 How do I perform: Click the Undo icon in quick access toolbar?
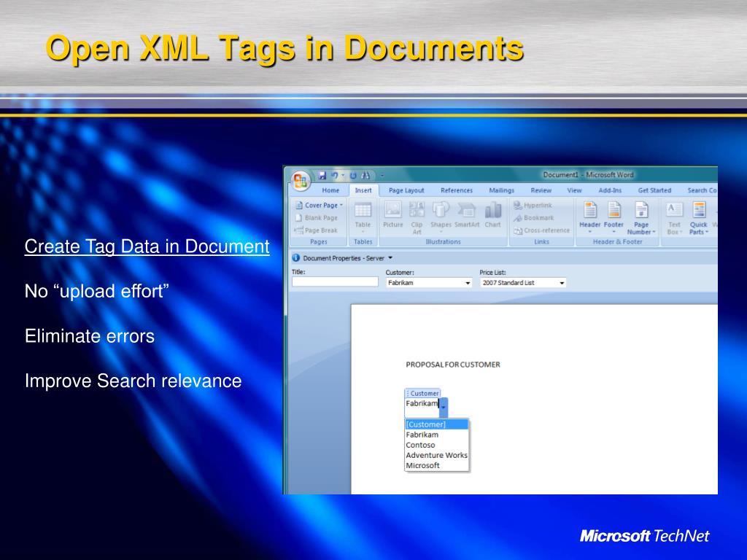(334, 175)
